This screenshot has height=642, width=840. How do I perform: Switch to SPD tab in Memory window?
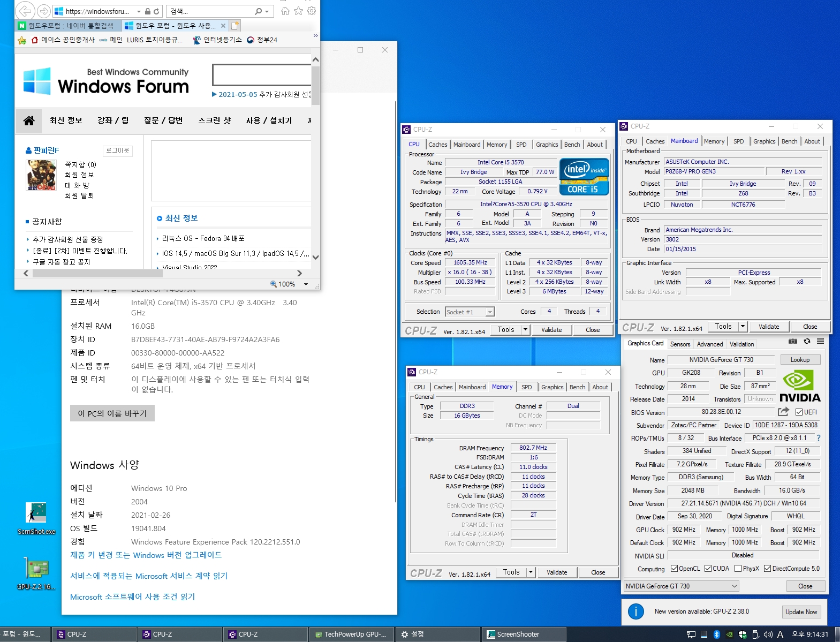(x=527, y=387)
